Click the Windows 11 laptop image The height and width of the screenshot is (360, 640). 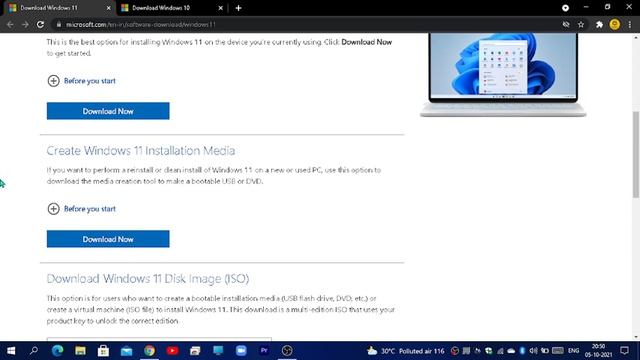point(503,75)
